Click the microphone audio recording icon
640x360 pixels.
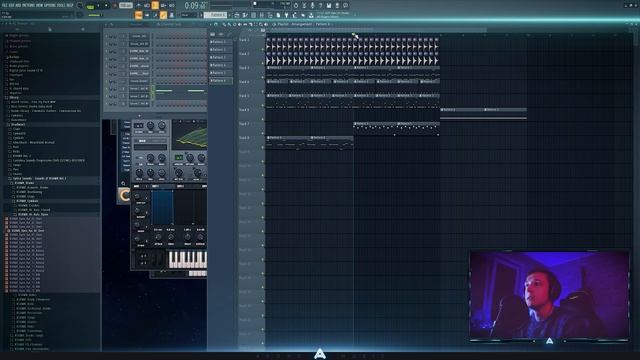(312, 5)
